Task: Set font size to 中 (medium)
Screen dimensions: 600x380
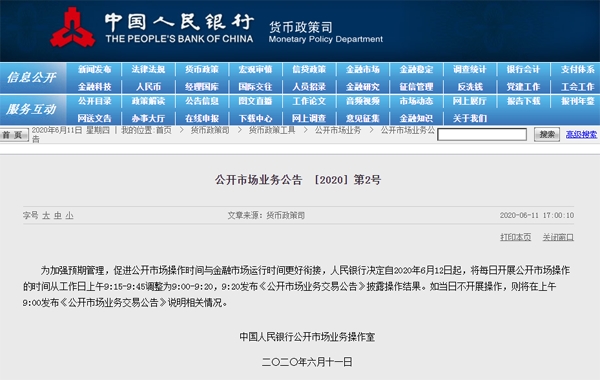Action: [x=58, y=215]
